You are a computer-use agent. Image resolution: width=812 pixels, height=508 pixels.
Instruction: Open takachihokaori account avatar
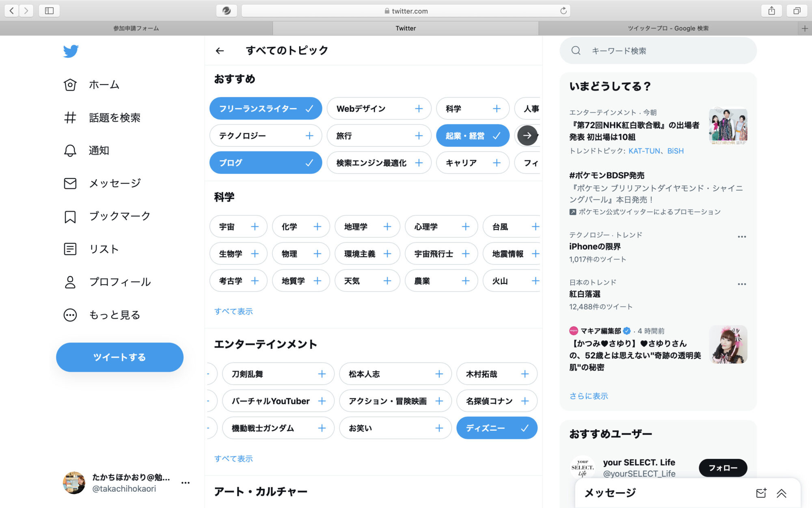pos(74,483)
